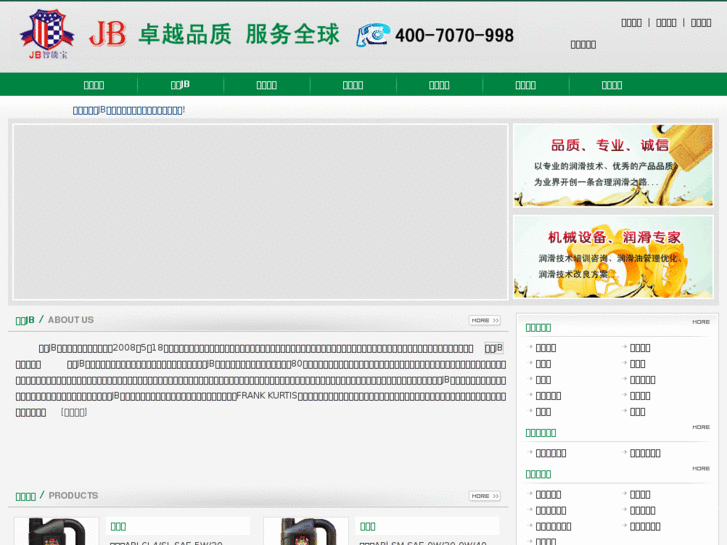Click the bracketed read-more link ending the About paragraph

74,412
